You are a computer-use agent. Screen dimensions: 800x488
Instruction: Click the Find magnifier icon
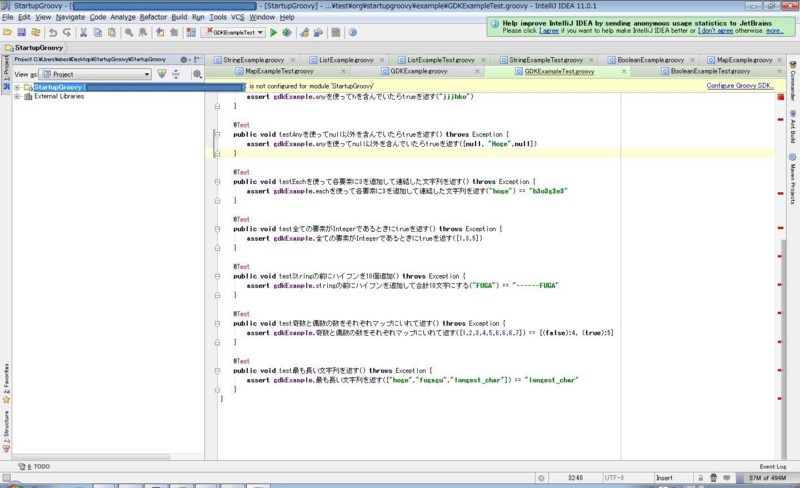129,32
